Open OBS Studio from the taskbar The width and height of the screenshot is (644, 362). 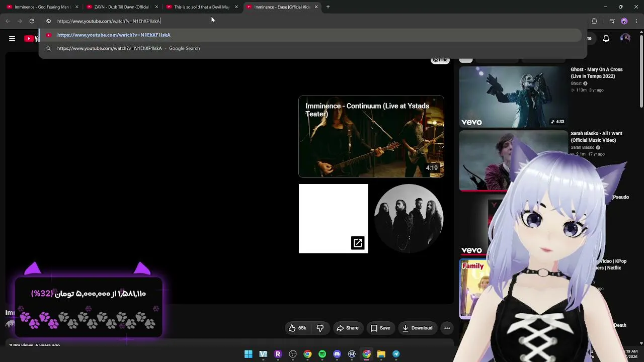[x=293, y=354]
